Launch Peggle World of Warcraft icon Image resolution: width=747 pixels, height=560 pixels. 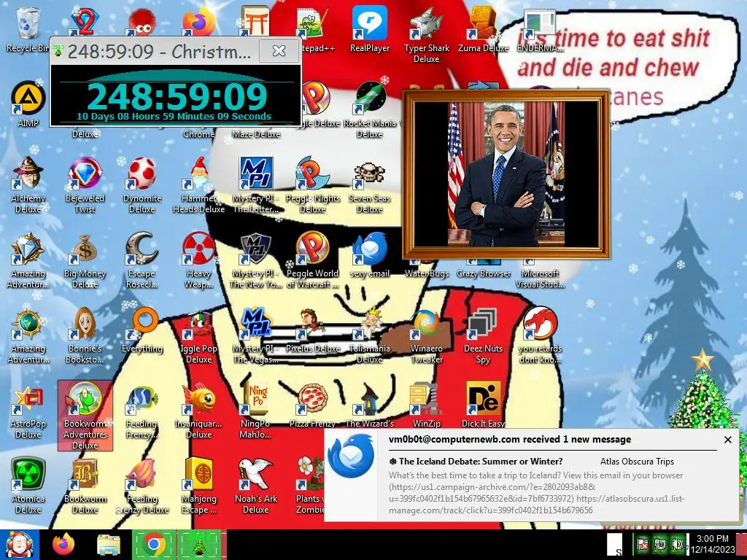click(312, 260)
